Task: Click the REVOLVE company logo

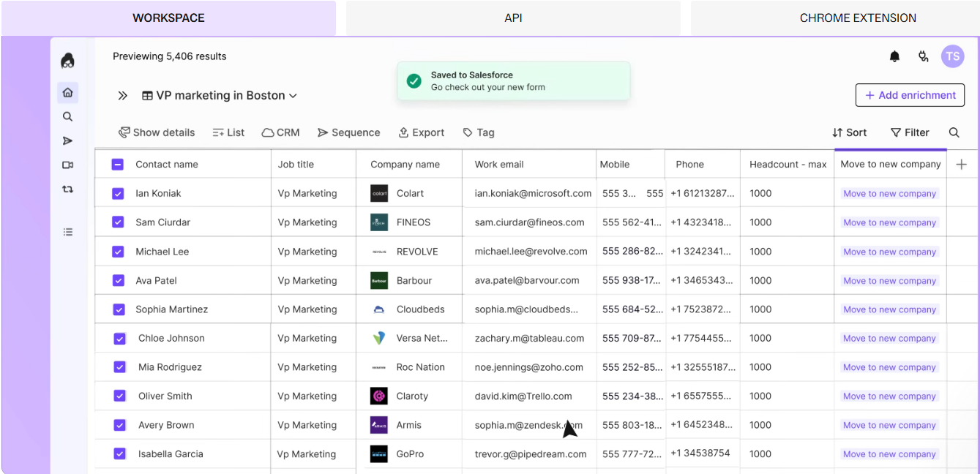Action: tap(379, 252)
